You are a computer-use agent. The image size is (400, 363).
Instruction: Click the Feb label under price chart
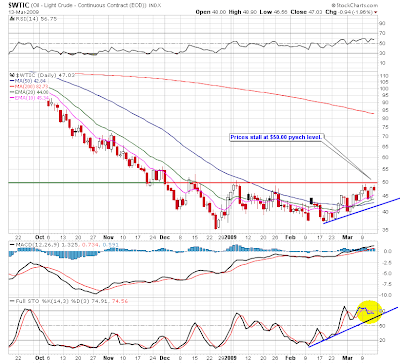291,237
